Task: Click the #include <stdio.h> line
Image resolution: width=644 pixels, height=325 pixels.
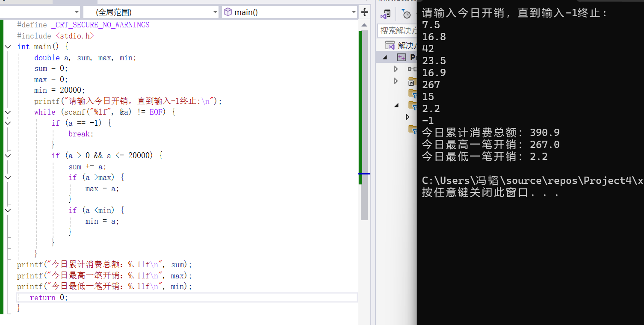Action: (56, 36)
